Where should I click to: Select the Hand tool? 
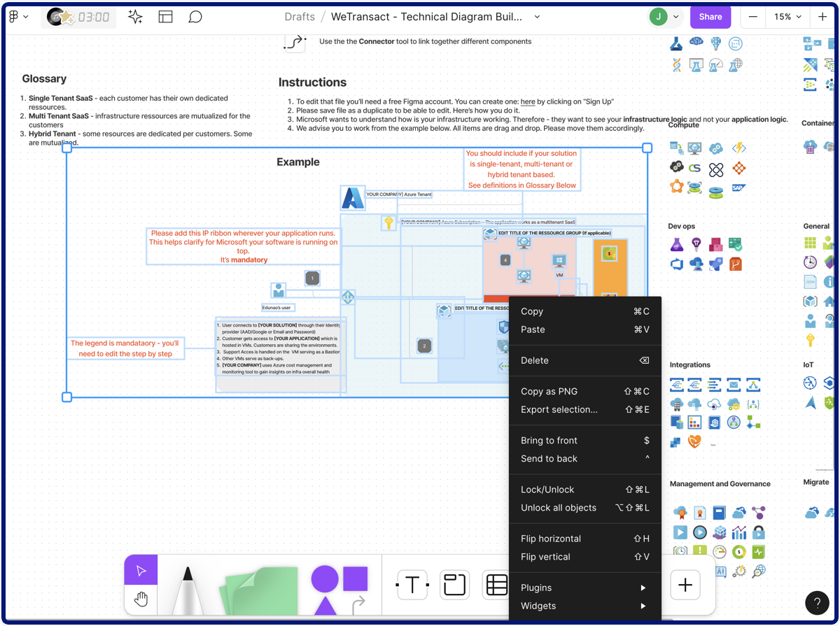[141, 599]
